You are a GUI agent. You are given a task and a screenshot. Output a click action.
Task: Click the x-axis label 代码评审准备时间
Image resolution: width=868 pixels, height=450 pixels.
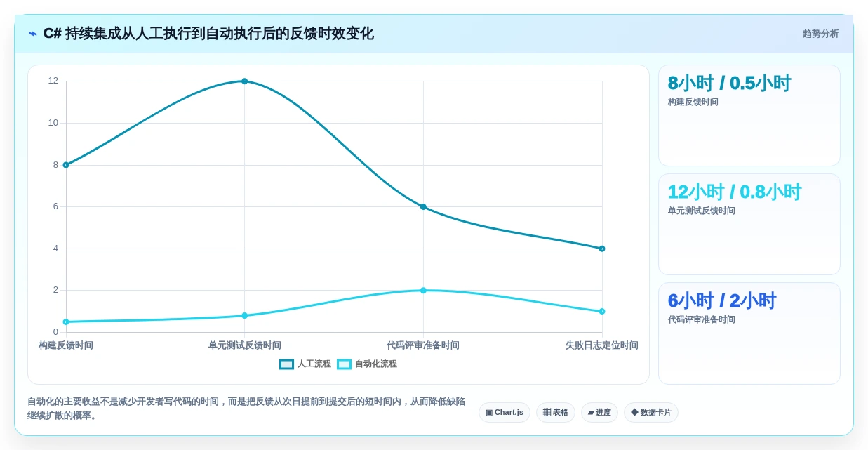[423, 345]
